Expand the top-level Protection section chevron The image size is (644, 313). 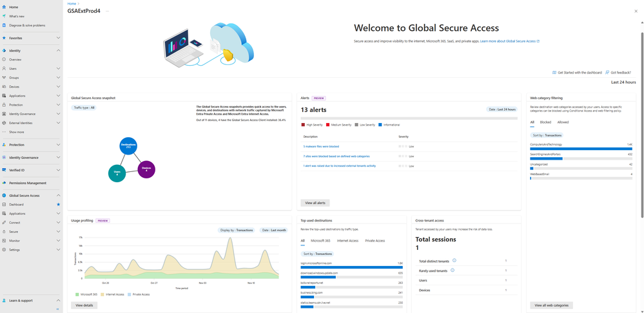[x=58, y=145]
